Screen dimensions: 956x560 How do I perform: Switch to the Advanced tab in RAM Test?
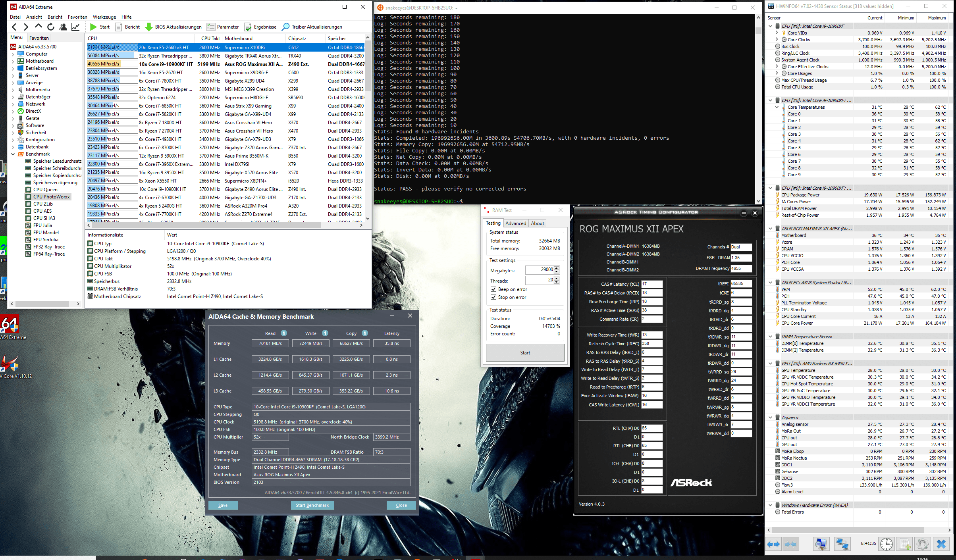[515, 223]
